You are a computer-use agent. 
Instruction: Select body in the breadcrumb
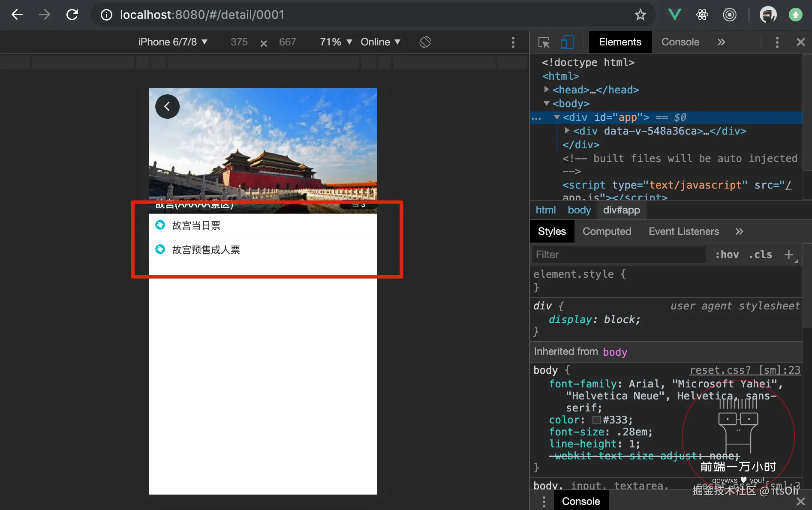[579, 210]
